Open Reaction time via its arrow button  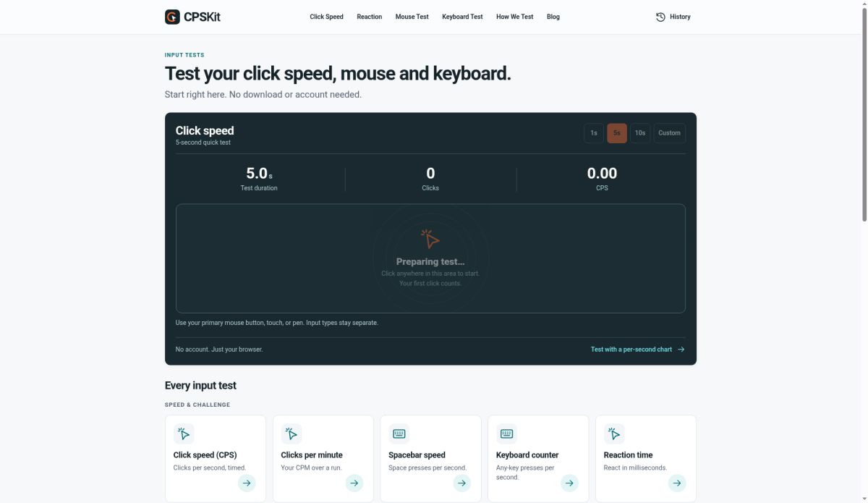click(677, 483)
